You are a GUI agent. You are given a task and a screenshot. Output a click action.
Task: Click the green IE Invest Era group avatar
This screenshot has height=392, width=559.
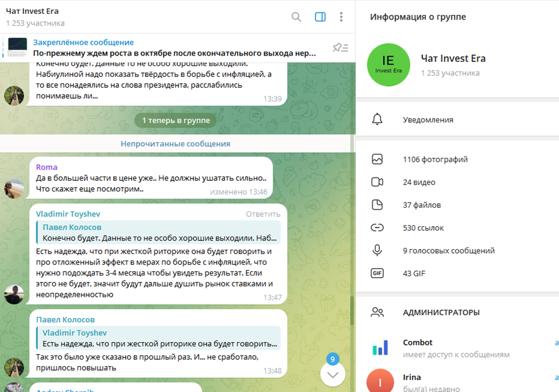[389, 65]
